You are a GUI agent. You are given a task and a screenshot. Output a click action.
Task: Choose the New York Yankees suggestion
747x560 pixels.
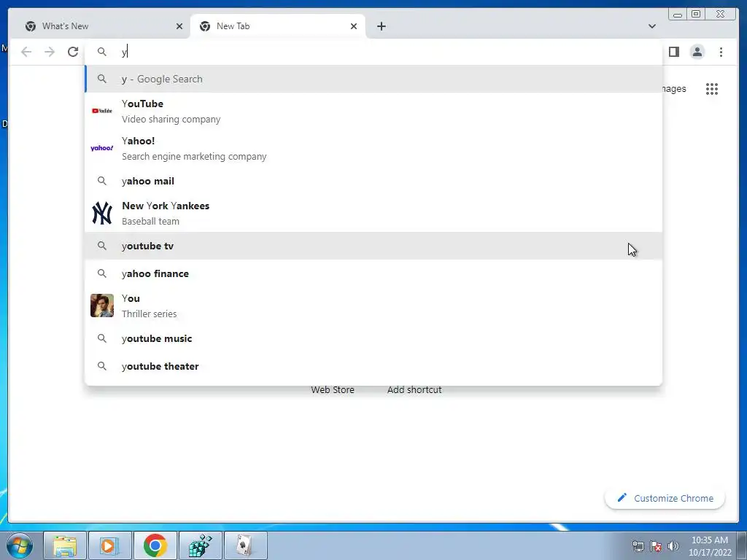(373, 213)
